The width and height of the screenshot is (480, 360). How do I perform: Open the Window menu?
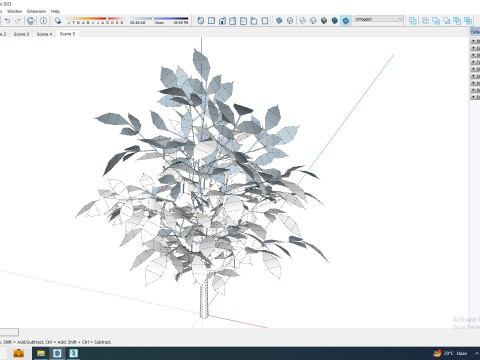point(14,11)
